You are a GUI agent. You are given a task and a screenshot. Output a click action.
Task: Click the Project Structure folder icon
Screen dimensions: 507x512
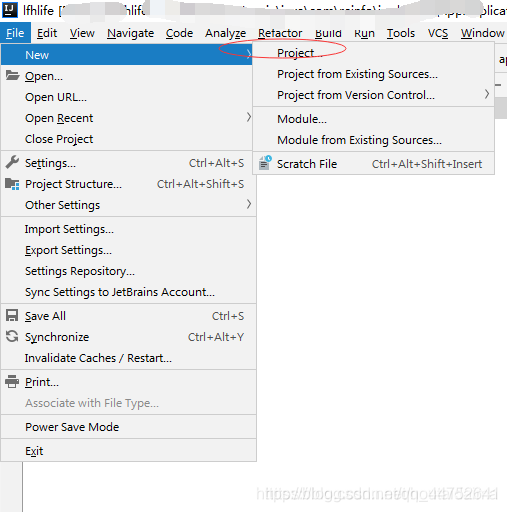(12, 184)
